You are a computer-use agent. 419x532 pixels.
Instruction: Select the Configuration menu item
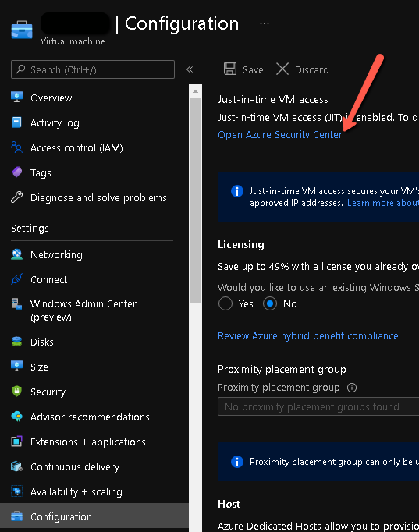(x=94, y=516)
